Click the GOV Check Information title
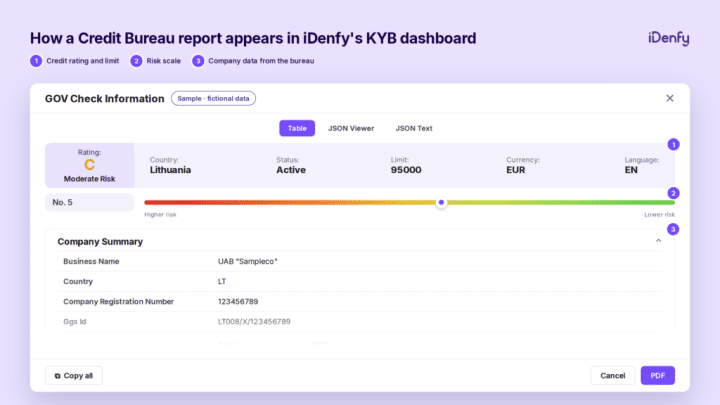Image resolution: width=720 pixels, height=405 pixels. click(105, 99)
